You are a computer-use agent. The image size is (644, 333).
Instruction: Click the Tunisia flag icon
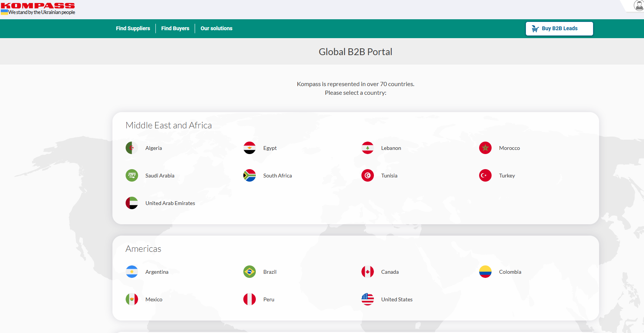[x=367, y=176]
